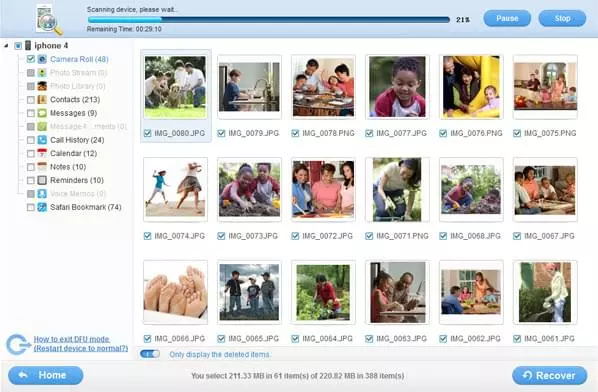Select Safari Bookmark (74) in the tree

tap(86, 207)
